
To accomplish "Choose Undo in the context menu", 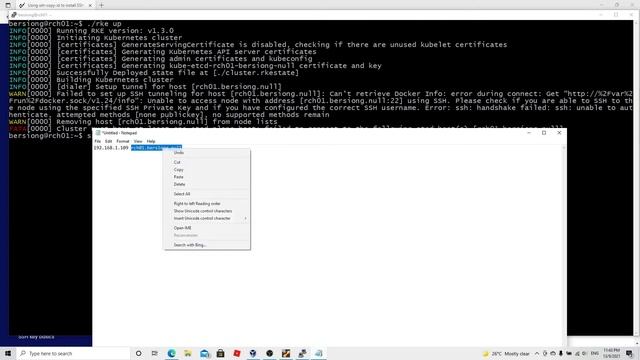I will click(207, 153).
